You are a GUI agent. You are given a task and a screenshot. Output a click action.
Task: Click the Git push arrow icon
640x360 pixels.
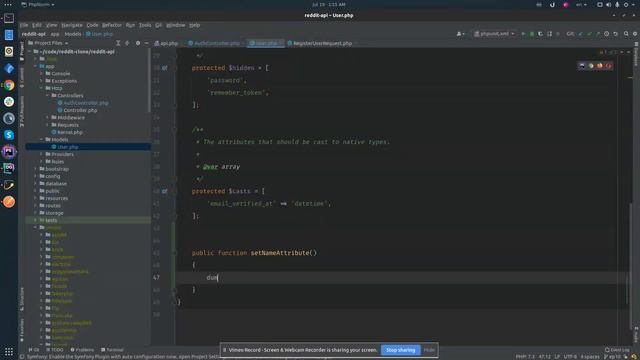pyautogui.click(x=598, y=34)
